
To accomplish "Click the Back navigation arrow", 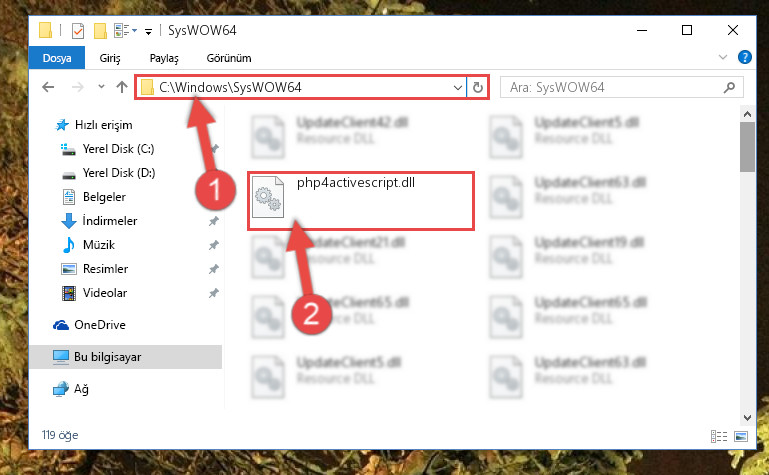I will tap(48, 87).
